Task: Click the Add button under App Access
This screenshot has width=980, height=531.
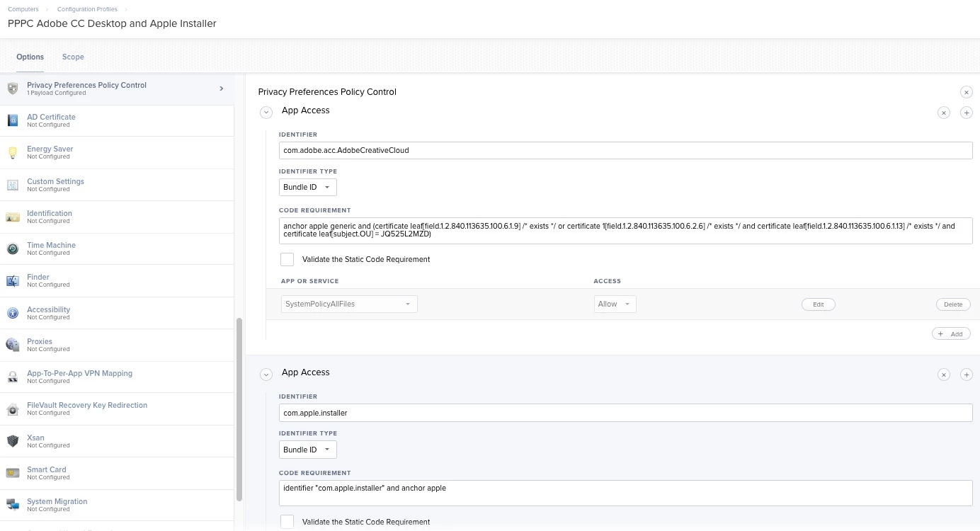Action: (x=951, y=334)
